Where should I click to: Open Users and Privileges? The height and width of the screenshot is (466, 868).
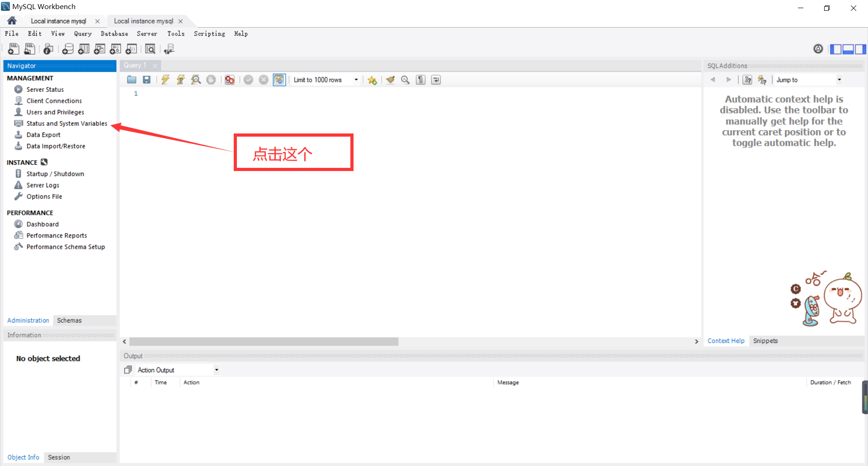point(55,112)
